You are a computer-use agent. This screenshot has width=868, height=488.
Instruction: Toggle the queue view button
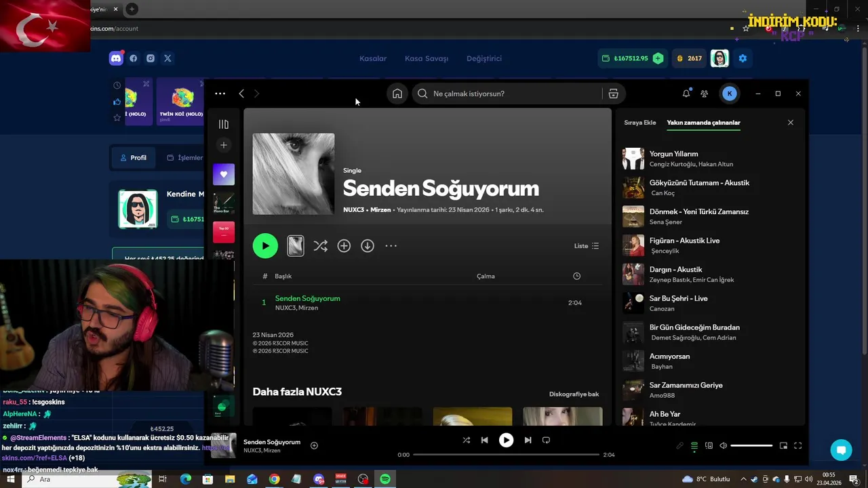pyautogui.click(x=694, y=445)
